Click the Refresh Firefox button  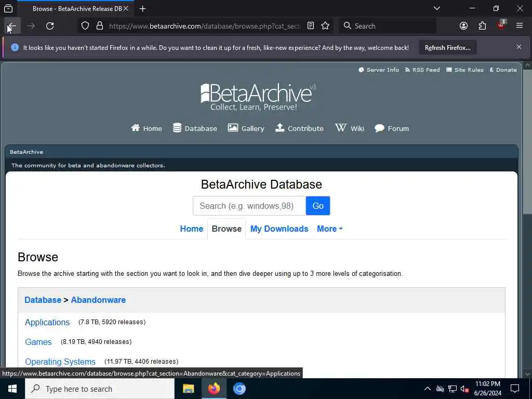(447, 48)
